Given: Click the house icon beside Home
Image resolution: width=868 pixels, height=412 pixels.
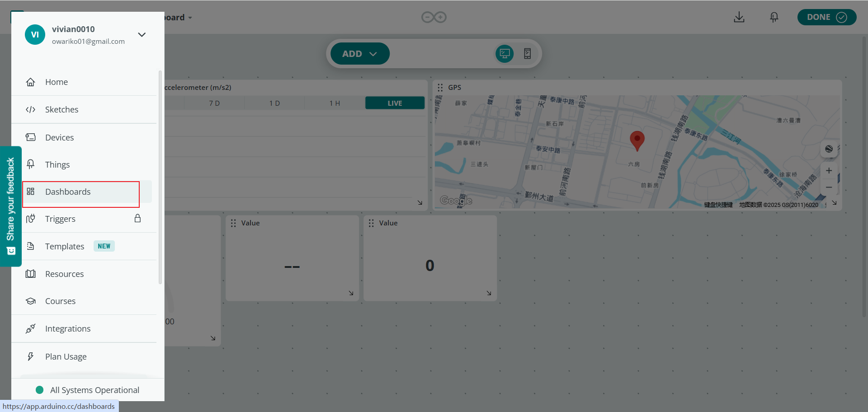Looking at the screenshot, I should coord(30,82).
